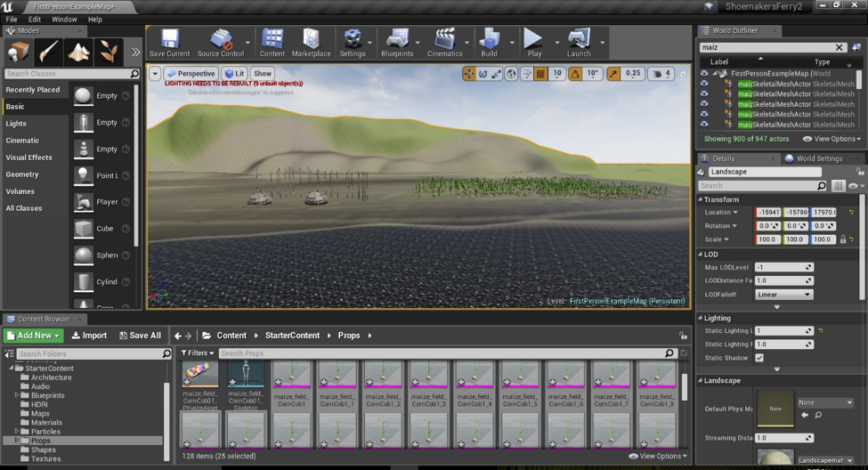Image resolution: width=868 pixels, height=470 pixels.
Task: Open camera speed setting
Action: 661,74
